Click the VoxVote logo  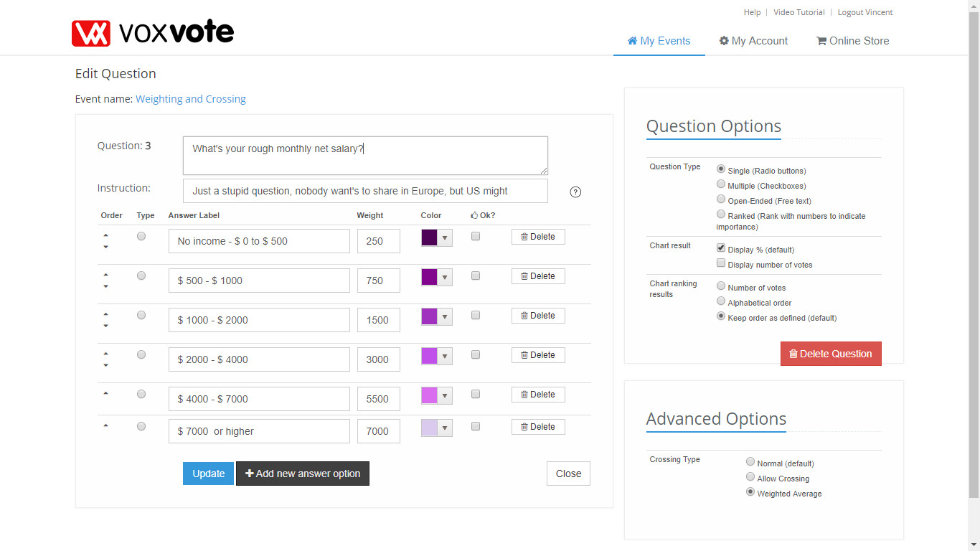153,33
